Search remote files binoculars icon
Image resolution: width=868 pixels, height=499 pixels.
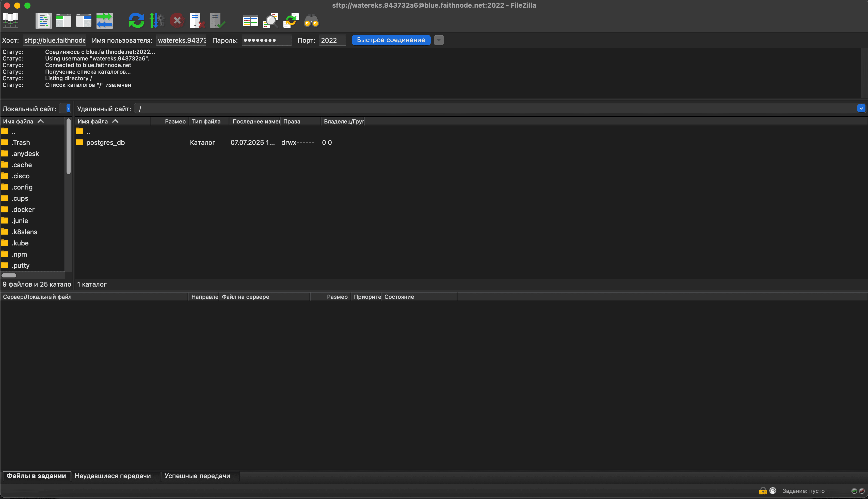[311, 21]
